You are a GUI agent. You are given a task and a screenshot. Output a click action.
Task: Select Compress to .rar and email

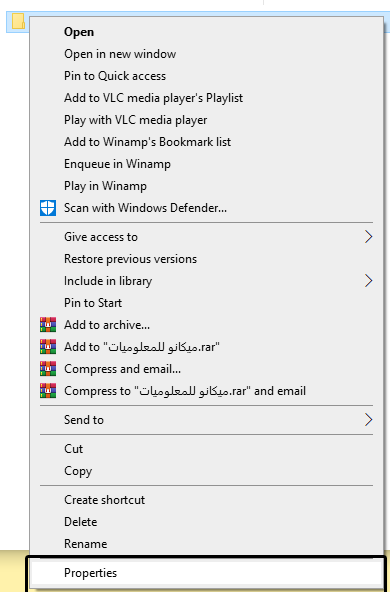207,391
